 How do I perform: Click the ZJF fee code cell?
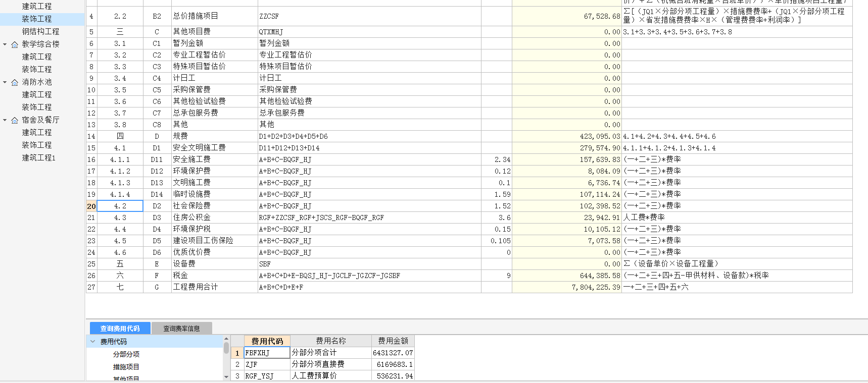[267, 364]
